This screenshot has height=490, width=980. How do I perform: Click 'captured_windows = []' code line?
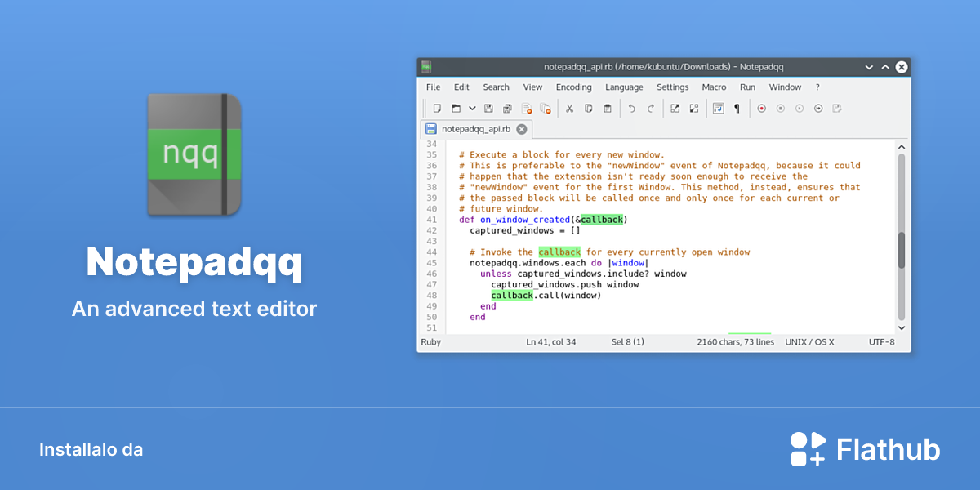pyautogui.click(x=525, y=230)
